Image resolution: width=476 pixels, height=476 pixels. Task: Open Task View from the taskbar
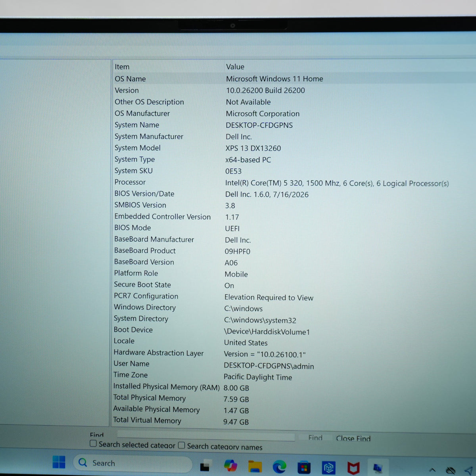(x=205, y=466)
